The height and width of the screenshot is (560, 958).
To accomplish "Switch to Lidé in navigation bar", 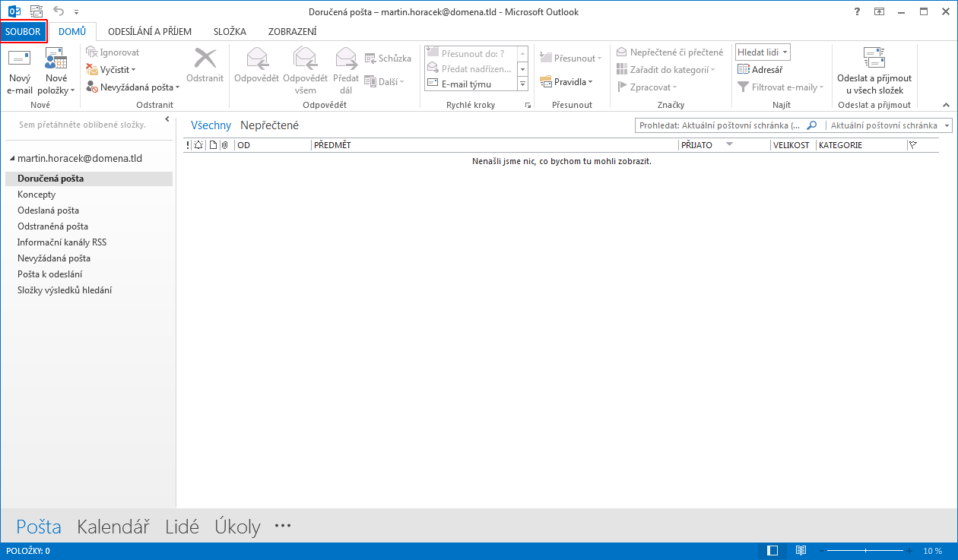I will [x=182, y=527].
